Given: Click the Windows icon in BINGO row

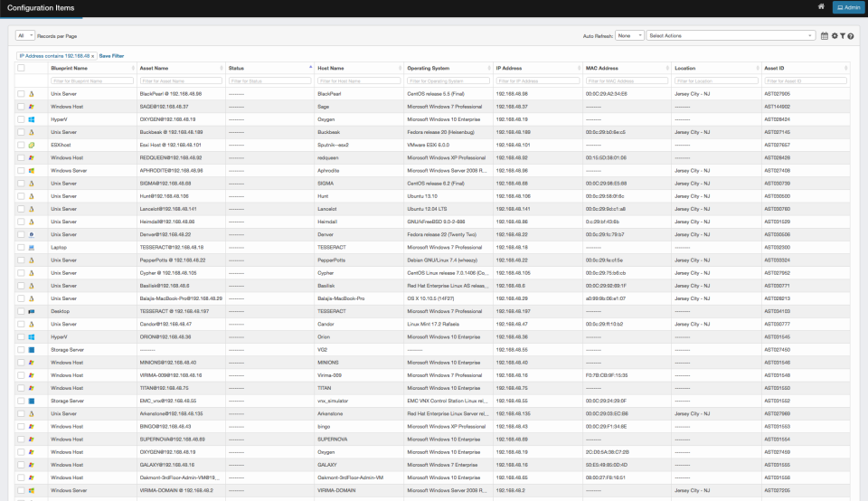Looking at the screenshot, I should [32, 427].
